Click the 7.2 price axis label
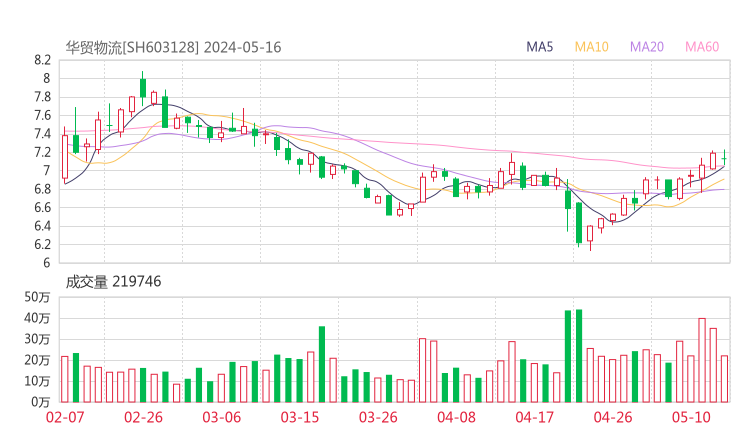 click(x=42, y=152)
